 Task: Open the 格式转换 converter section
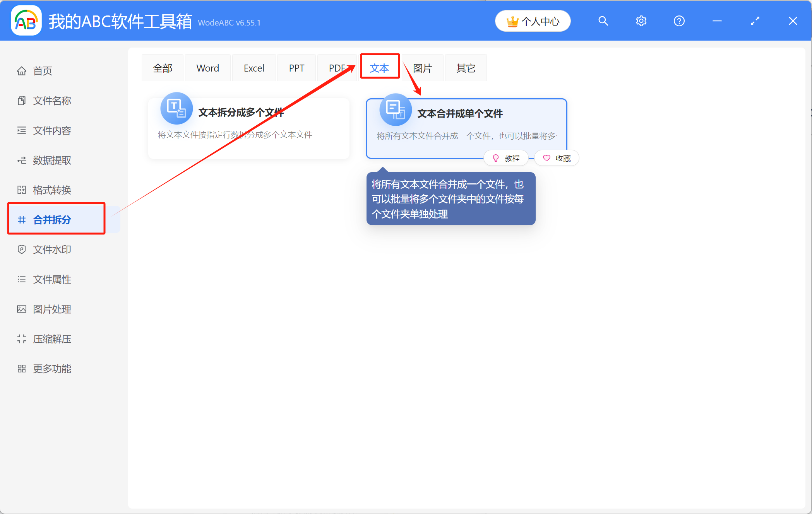52,190
